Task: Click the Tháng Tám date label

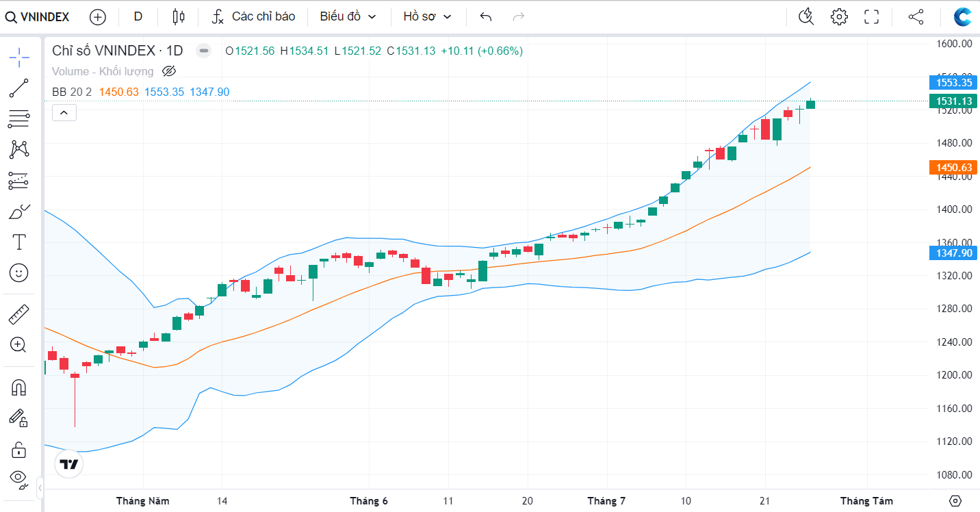Action: pos(866,501)
